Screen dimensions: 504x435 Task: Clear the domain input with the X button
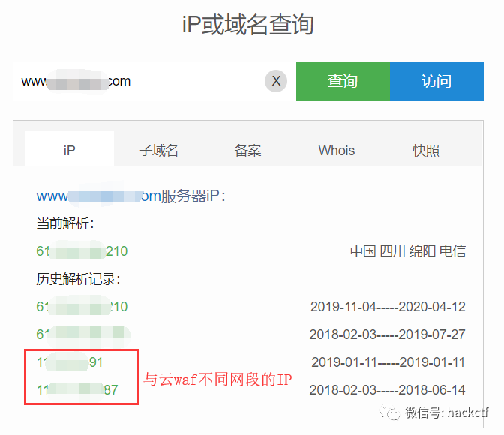276,81
